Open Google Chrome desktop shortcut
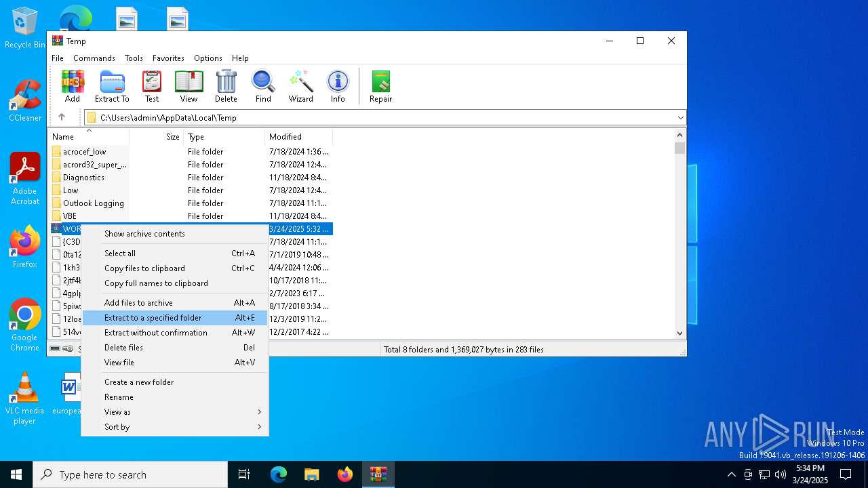 [25, 325]
